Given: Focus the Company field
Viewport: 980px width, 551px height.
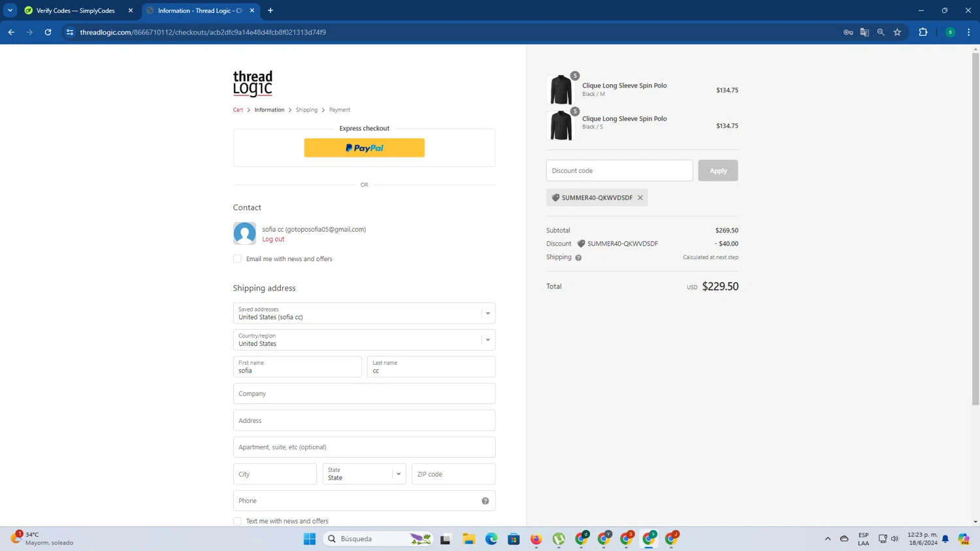Looking at the screenshot, I should [364, 394].
